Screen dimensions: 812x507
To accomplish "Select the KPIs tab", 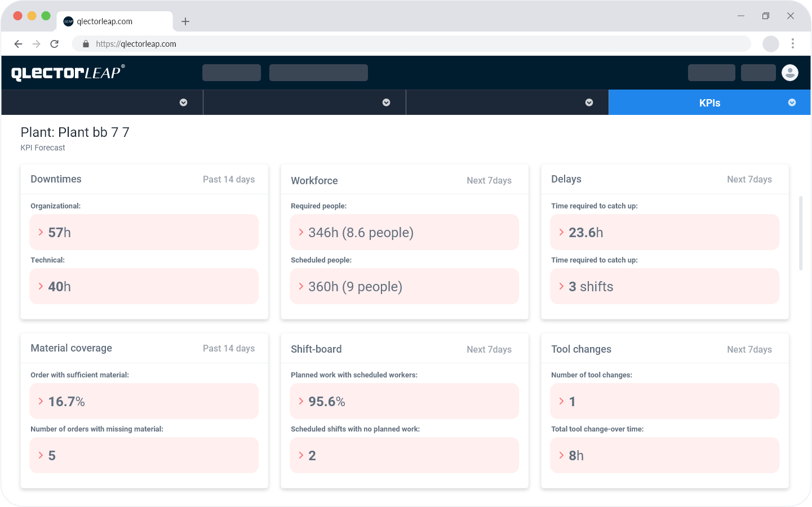I will [x=709, y=103].
